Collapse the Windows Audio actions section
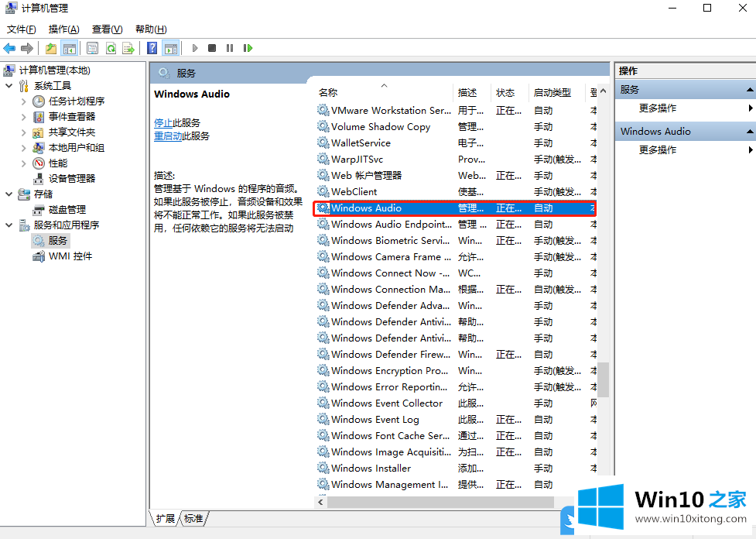The height and width of the screenshot is (539, 756). 750,131
